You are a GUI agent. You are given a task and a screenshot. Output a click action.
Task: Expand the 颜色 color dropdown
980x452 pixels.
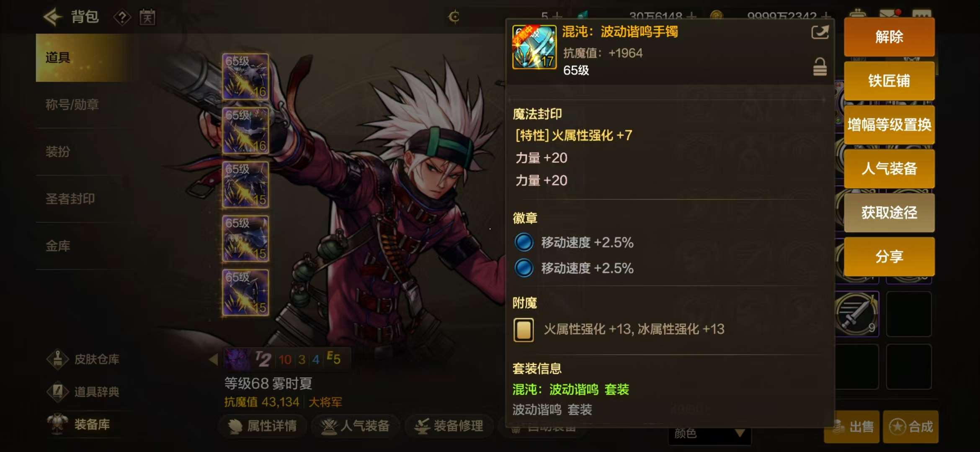point(709,434)
